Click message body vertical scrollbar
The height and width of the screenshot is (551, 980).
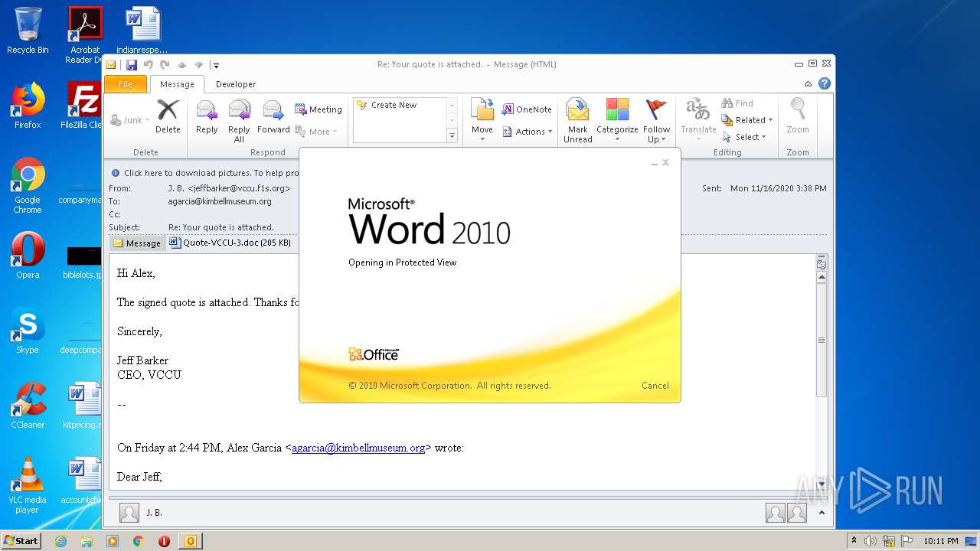(x=822, y=341)
